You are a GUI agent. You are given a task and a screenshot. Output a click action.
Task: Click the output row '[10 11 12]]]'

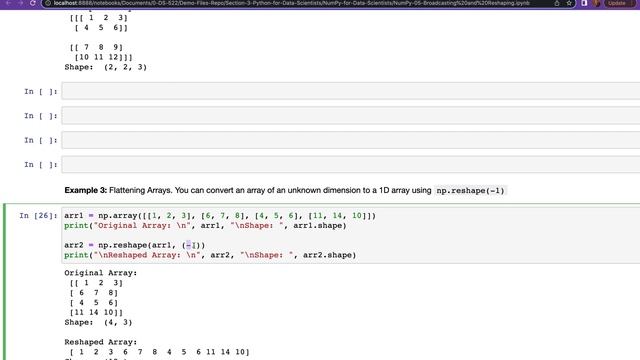(103, 57)
